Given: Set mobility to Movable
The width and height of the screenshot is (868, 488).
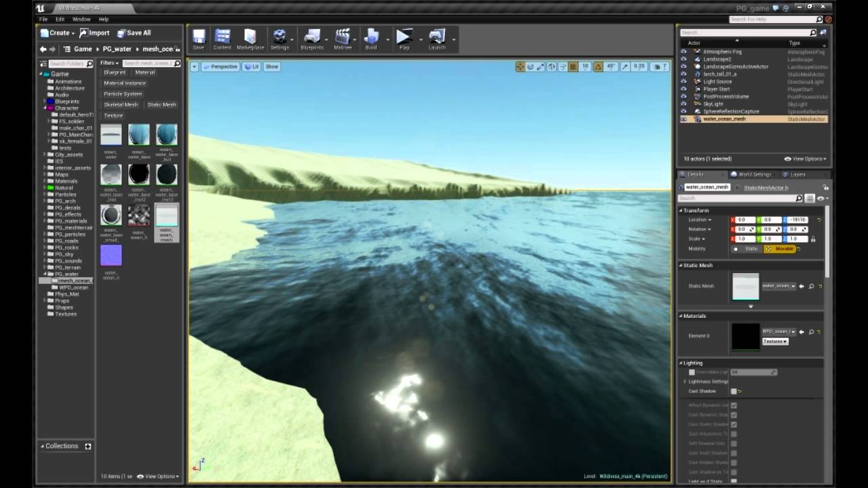Looking at the screenshot, I should (x=779, y=249).
